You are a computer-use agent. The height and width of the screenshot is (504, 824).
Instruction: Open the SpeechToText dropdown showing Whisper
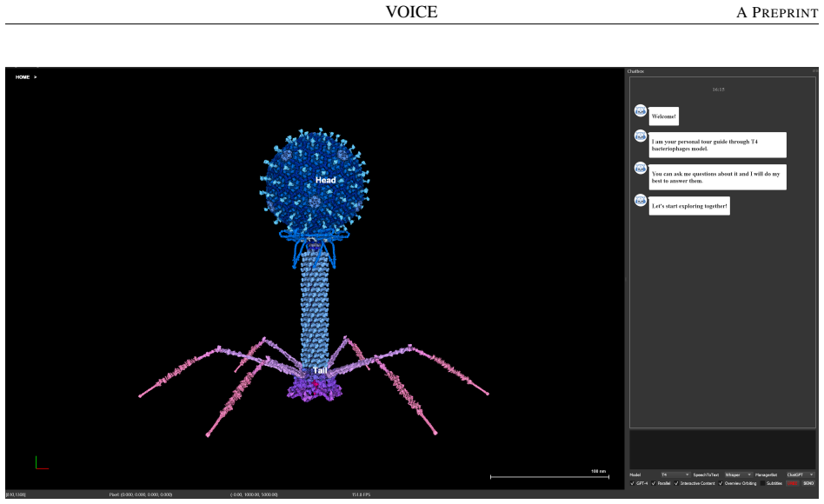[738, 474]
